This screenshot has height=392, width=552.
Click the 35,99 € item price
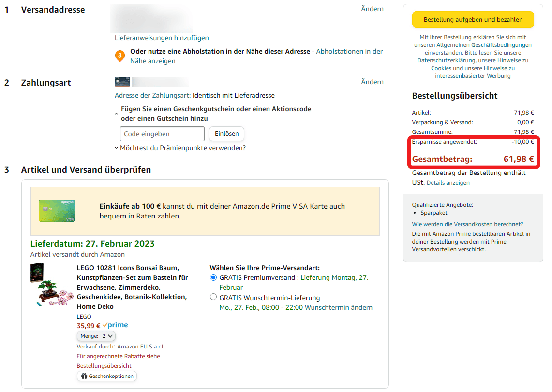[x=89, y=326]
